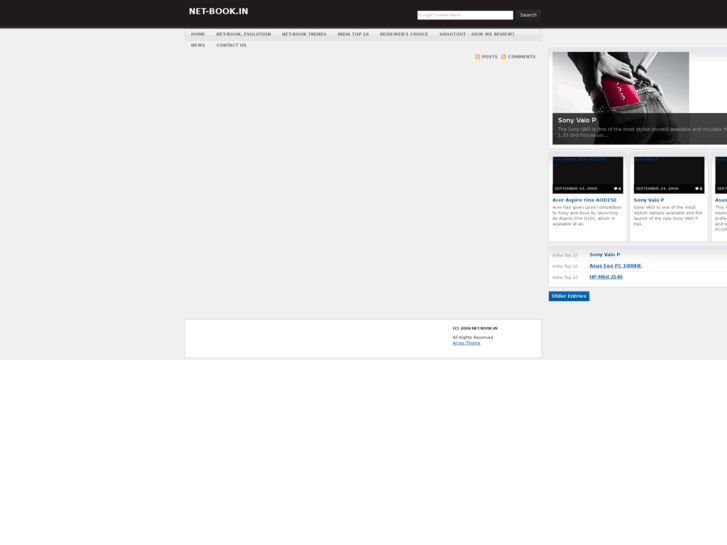The height and width of the screenshot is (545, 727).
Task: Focus the Google custom search field
Action: (x=465, y=15)
